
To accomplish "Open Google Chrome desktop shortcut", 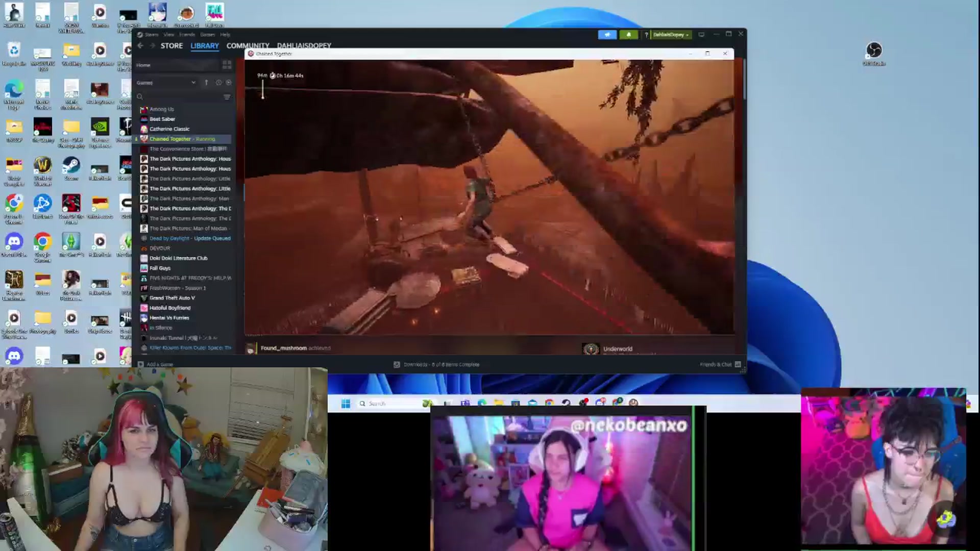I will [x=42, y=247].
